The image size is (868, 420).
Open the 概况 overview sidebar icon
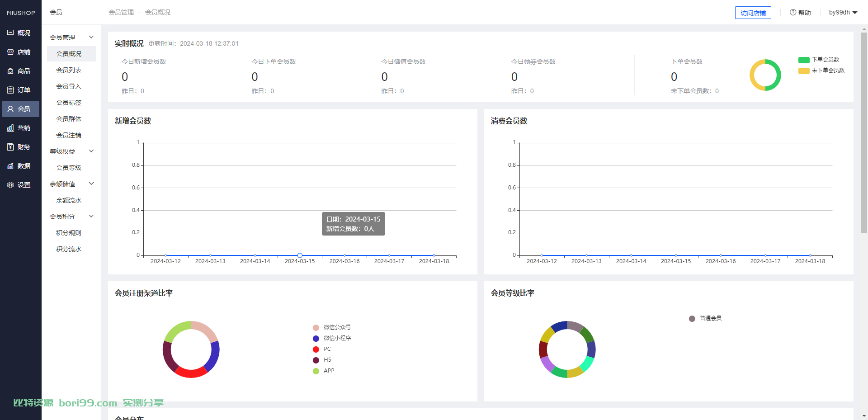click(10, 33)
